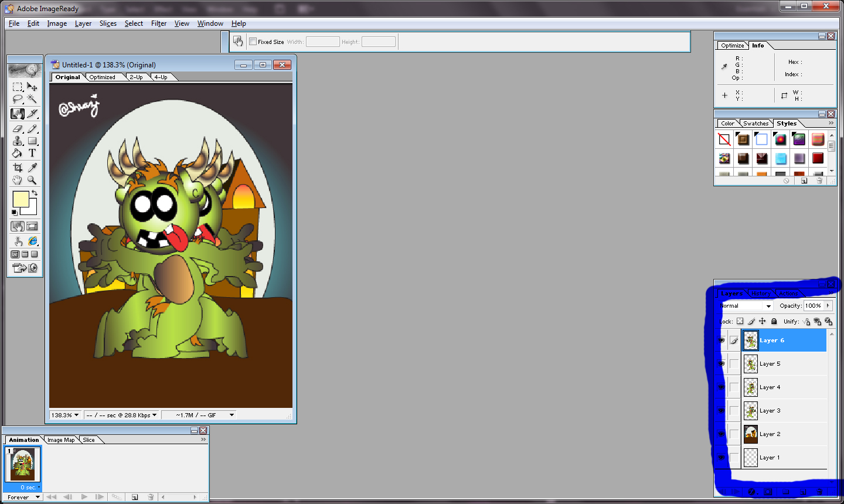Select the Eraser tool

pos(18,128)
